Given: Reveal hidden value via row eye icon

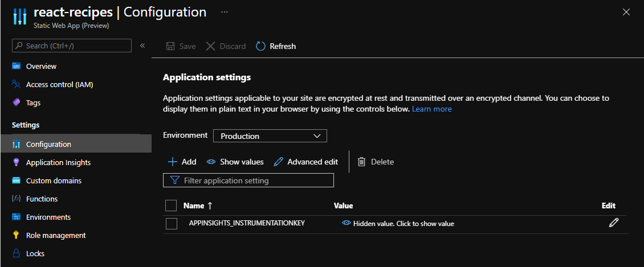Looking at the screenshot, I should 347,224.
